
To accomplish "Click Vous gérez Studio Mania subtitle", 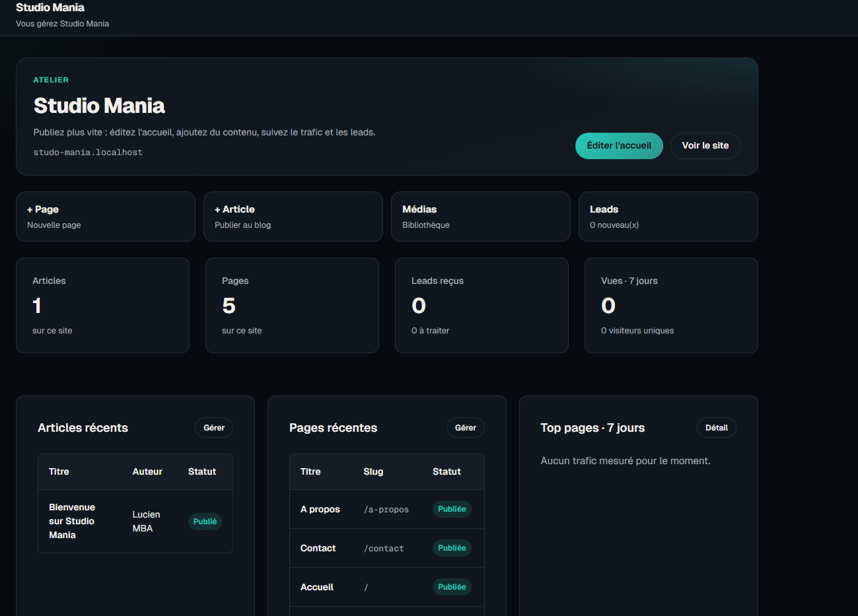I will click(63, 24).
